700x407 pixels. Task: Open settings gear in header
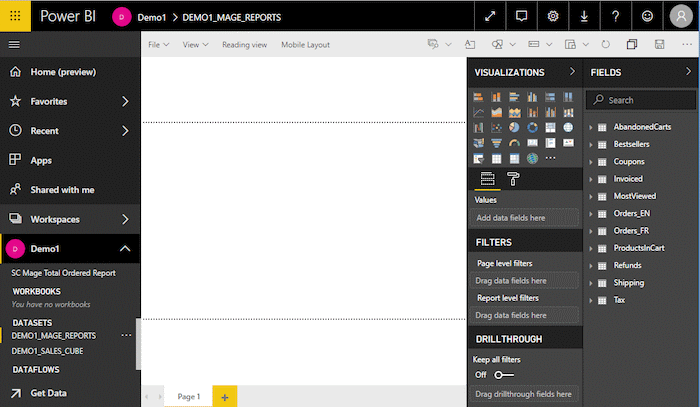553,17
